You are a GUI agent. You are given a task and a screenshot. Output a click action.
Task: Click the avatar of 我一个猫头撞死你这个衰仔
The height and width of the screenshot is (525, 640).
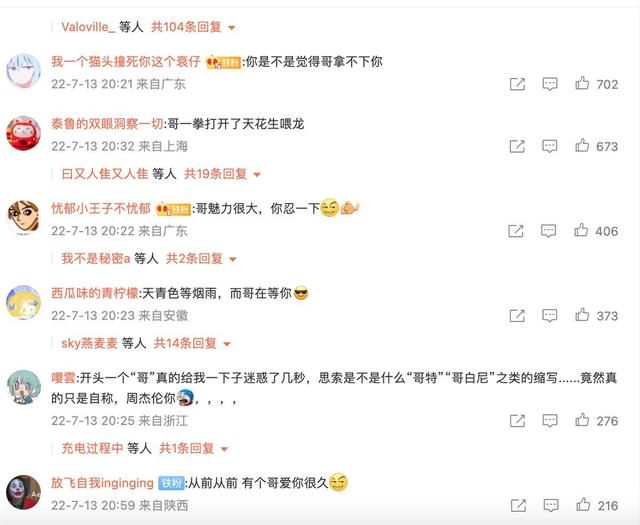coord(24,71)
